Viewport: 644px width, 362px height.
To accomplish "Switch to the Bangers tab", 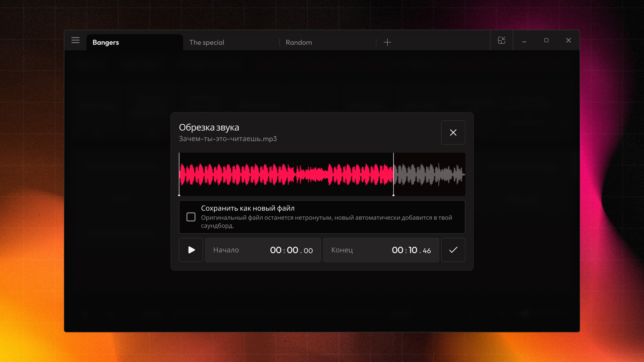I will pyautogui.click(x=135, y=42).
